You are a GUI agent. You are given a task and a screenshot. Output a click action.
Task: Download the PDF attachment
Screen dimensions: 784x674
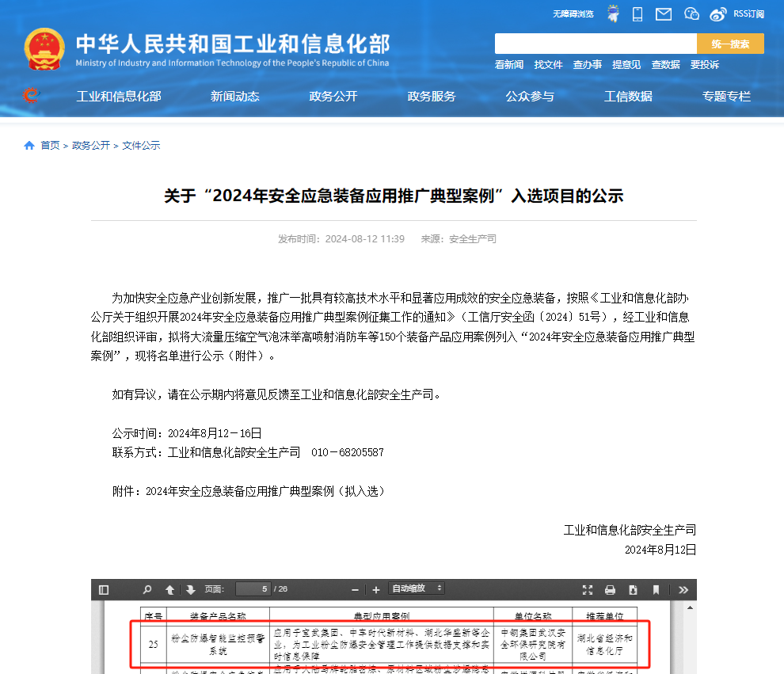(633, 590)
